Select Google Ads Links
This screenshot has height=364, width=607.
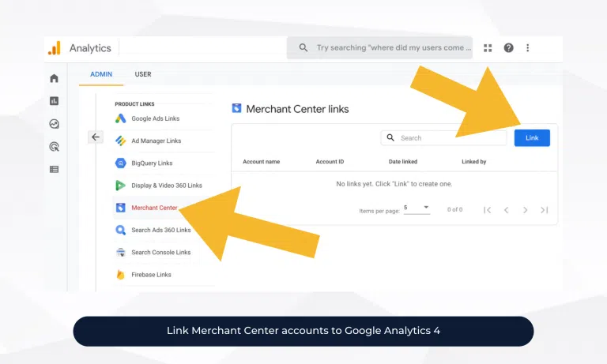point(155,118)
